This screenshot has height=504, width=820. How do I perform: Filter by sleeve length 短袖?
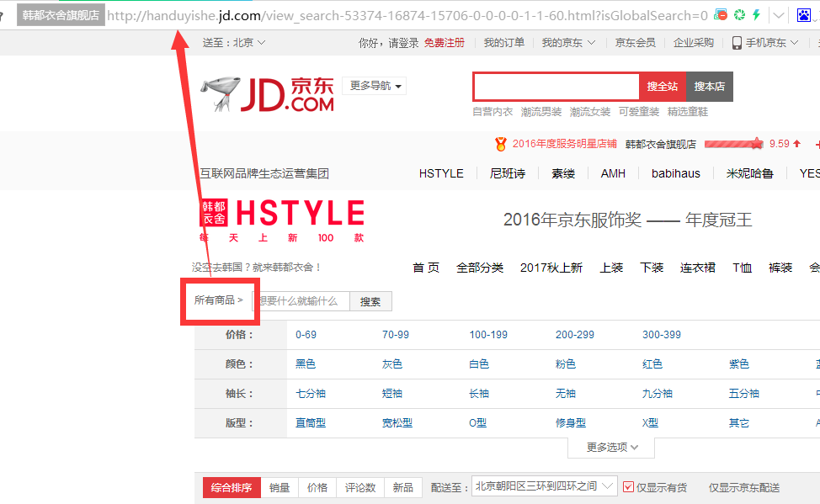(x=392, y=393)
